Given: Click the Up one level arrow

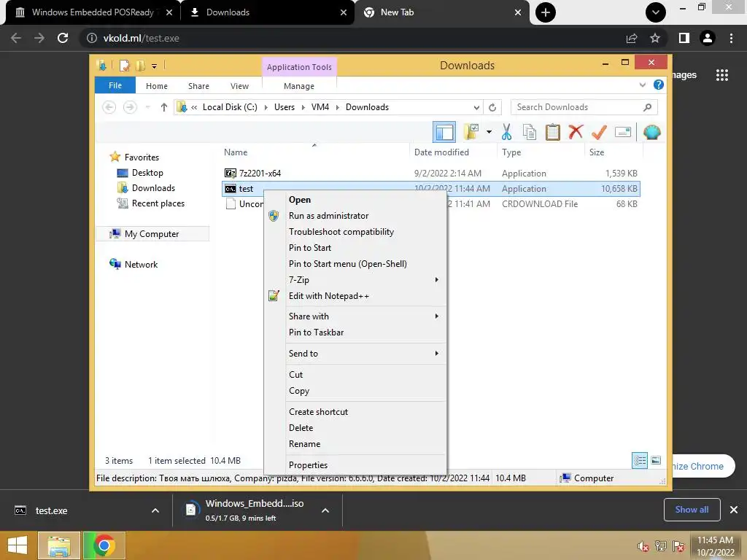Looking at the screenshot, I should [x=164, y=107].
